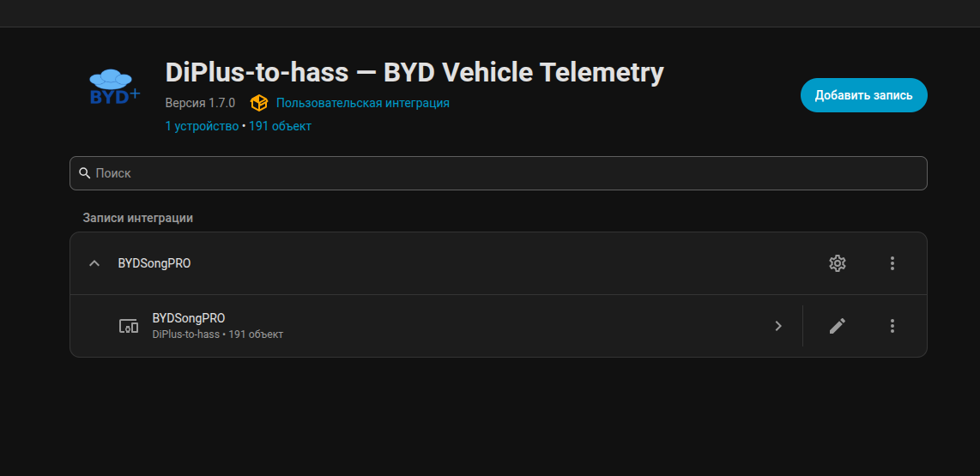Click the device icon beside BYDSongPRO device
This screenshot has width=980, height=476.
(129, 326)
